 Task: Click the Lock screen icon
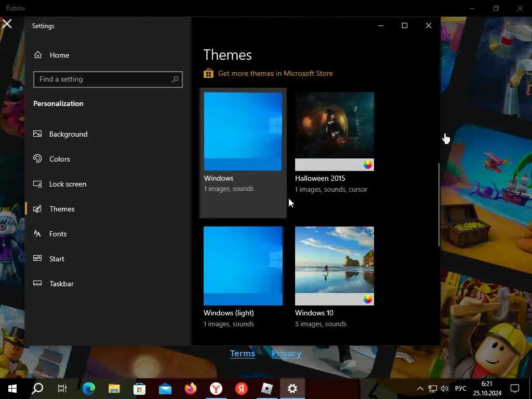point(37,184)
